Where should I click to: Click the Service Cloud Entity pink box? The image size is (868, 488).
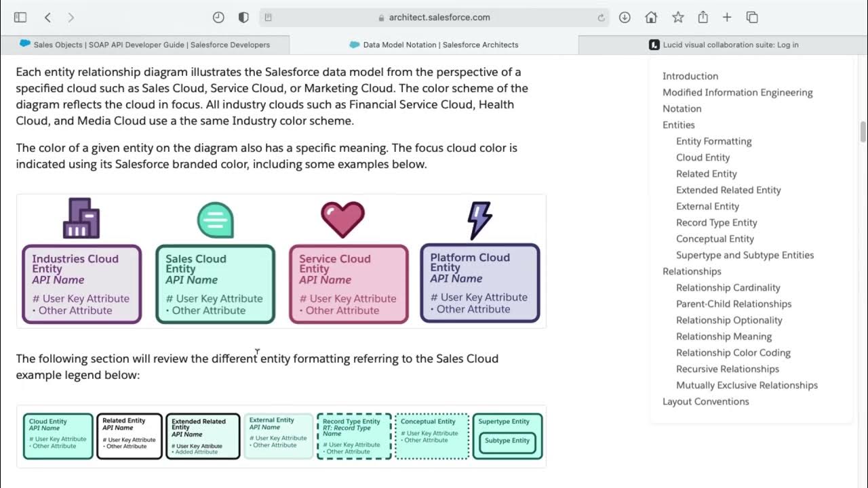[349, 284]
